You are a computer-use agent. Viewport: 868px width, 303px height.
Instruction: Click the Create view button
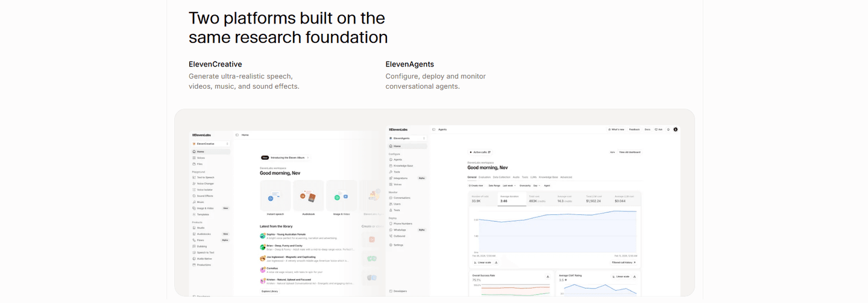coord(476,185)
